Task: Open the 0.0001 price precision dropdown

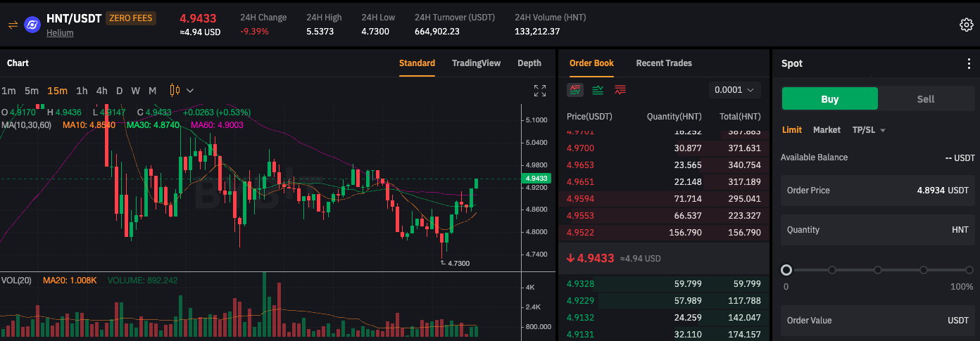Action: (735, 90)
